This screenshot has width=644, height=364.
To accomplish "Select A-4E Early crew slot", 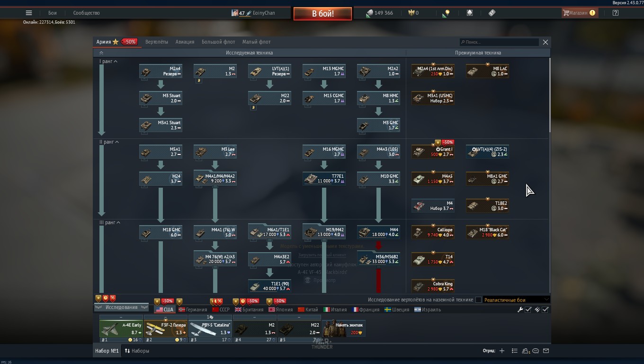I will pyautogui.click(x=121, y=328).
